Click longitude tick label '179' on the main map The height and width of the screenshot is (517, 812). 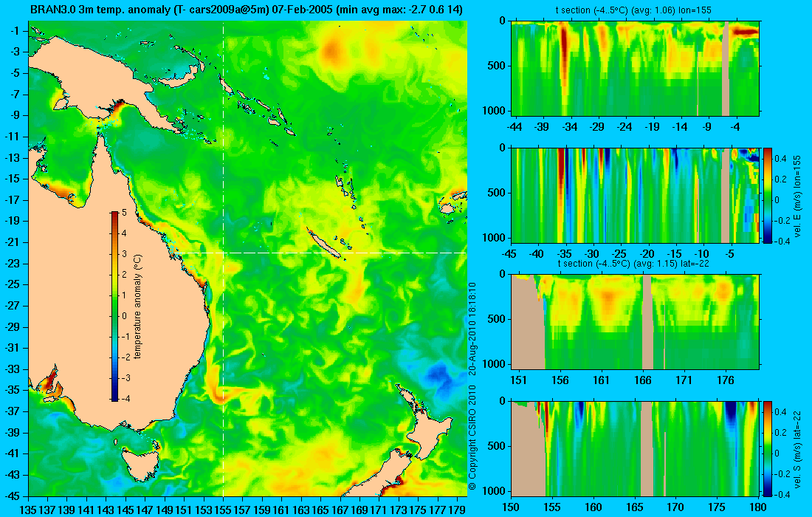[x=457, y=510]
